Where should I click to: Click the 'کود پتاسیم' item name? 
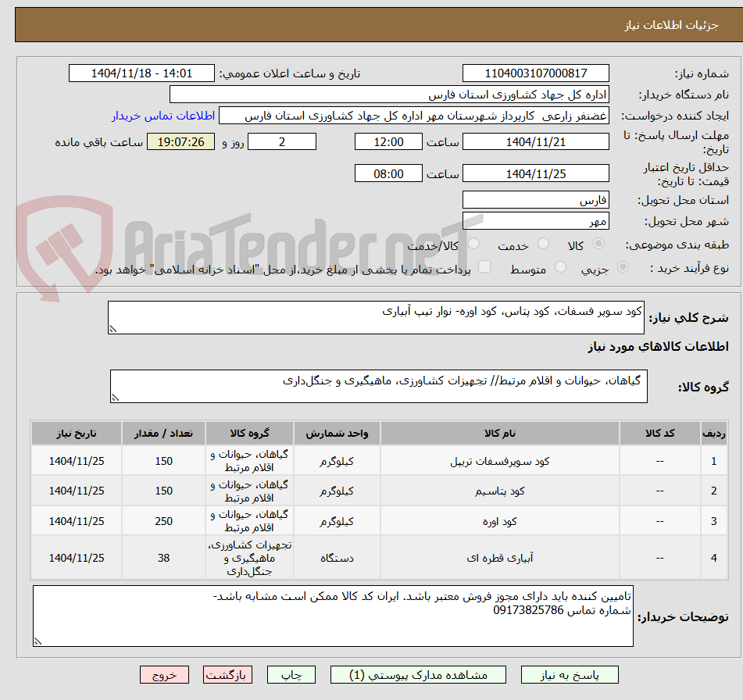tap(499, 491)
